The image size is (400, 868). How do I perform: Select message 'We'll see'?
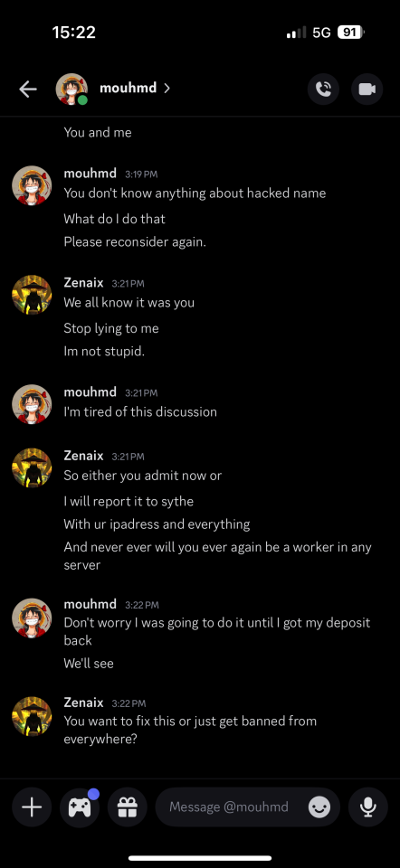[x=89, y=663]
